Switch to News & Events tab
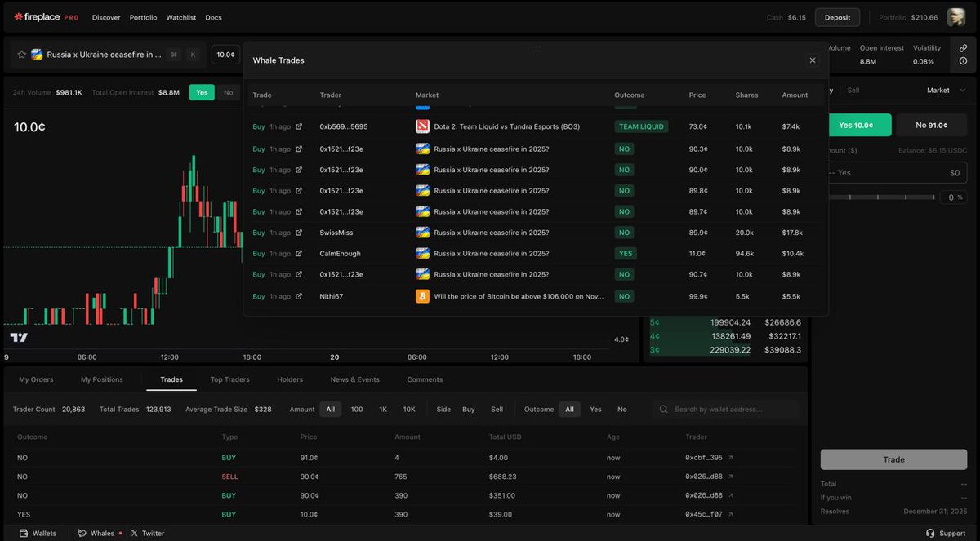The height and width of the screenshot is (541, 980). coord(354,379)
